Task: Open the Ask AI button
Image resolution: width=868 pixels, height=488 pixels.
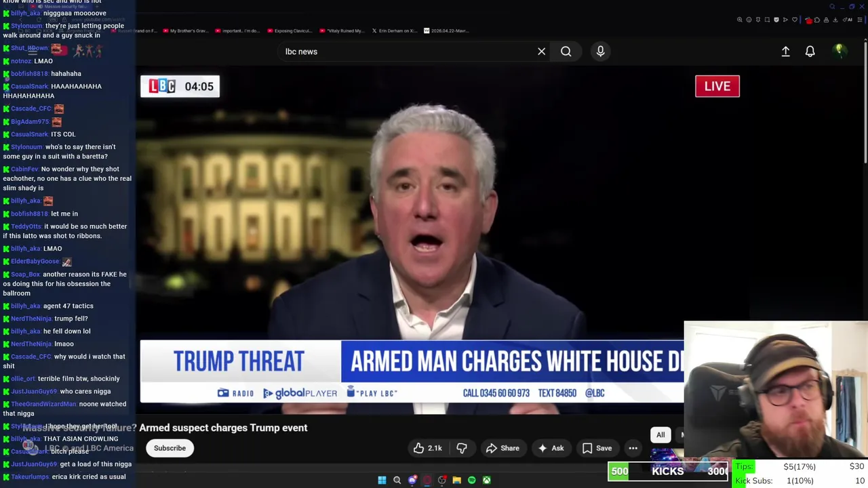Action: pyautogui.click(x=550, y=448)
